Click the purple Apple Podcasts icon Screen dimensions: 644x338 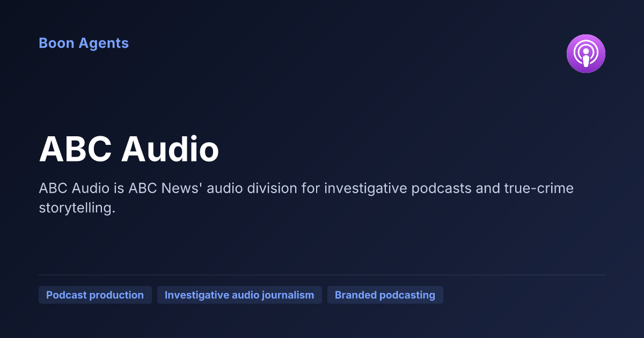(x=586, y=54)
